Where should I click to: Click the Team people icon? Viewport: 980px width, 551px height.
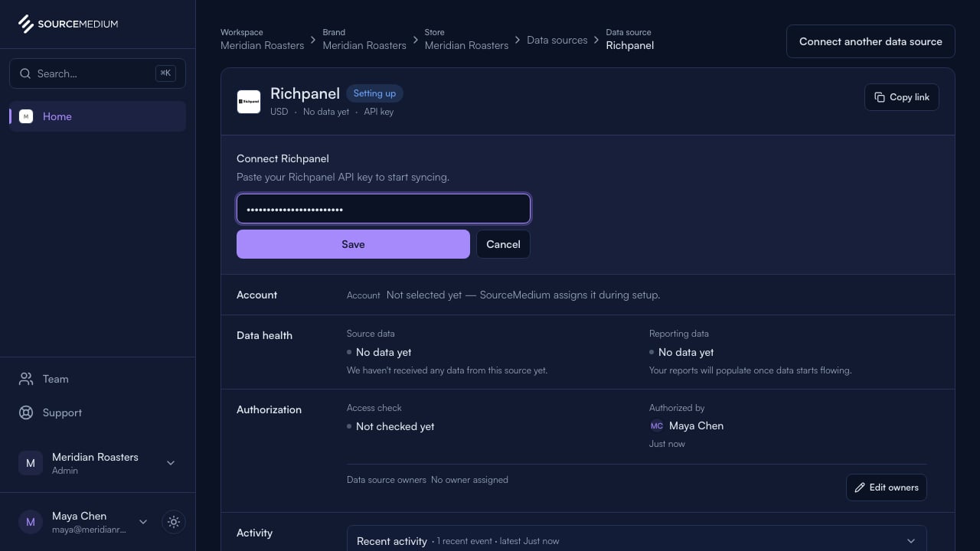pyautogui.click(x=26, y=379)
